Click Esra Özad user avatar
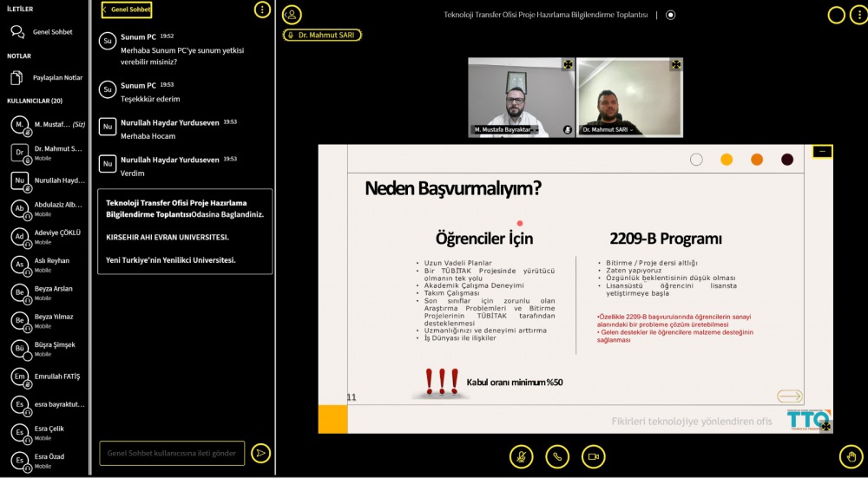868x478 pixels. 20,461
